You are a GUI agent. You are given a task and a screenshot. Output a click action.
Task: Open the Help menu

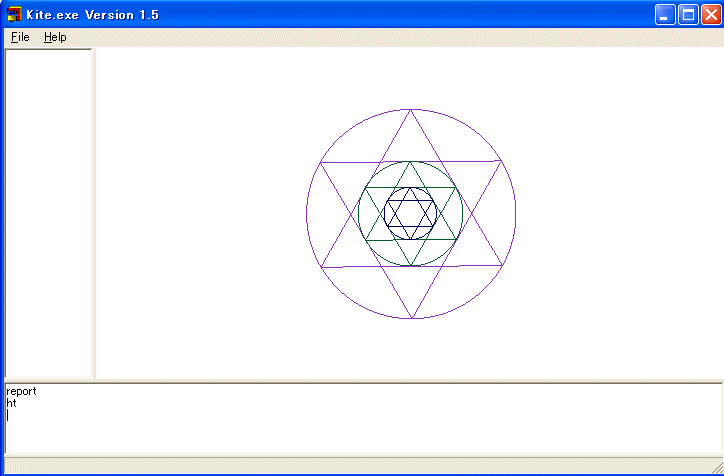(x=55, y=37)
